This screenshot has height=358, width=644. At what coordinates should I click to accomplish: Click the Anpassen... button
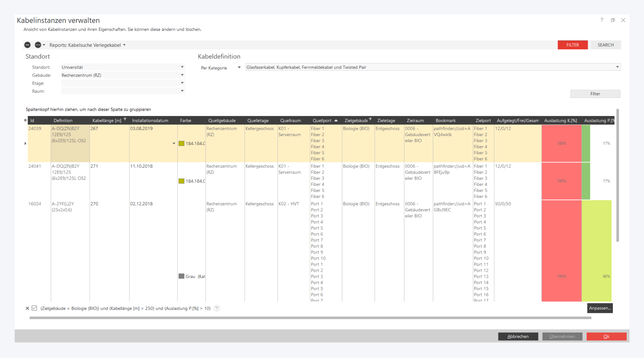[x=600, y=308]
